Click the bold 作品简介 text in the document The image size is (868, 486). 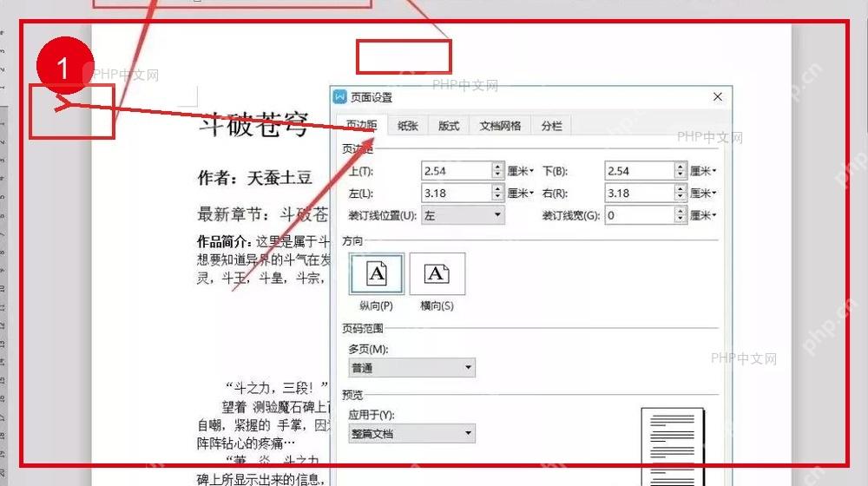(224, 241)
